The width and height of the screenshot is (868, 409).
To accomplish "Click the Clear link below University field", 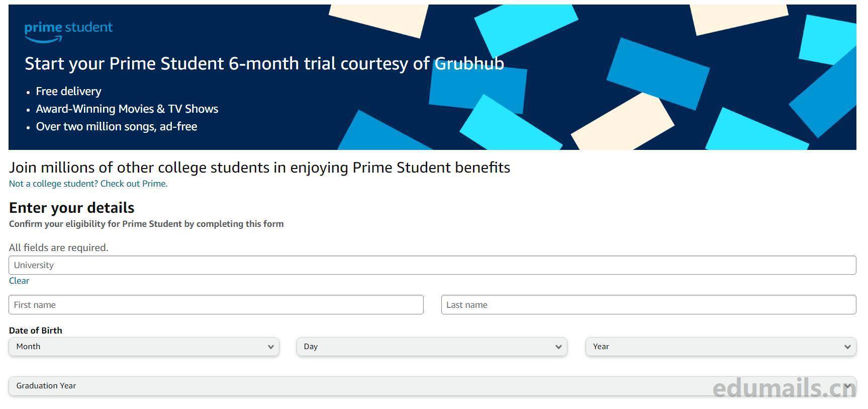I will coord(19,281).
